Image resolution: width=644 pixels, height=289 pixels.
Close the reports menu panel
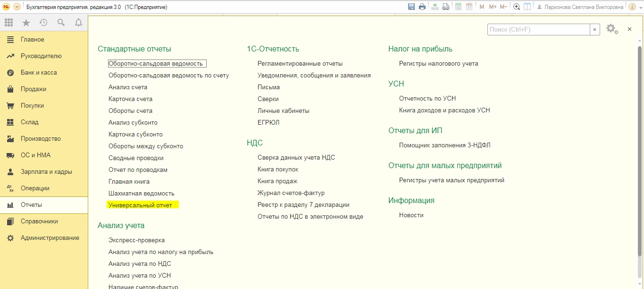point(629,29)
